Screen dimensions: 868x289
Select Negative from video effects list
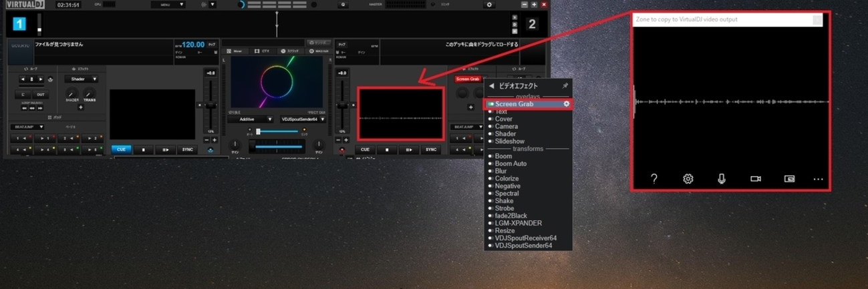pyautogui.click(x=508, y=186)
